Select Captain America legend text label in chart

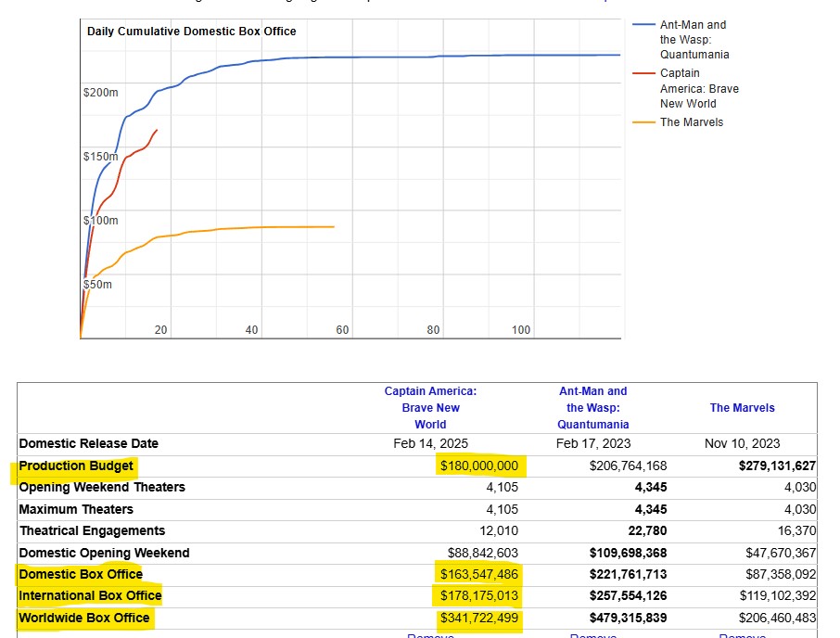[699, 88]
